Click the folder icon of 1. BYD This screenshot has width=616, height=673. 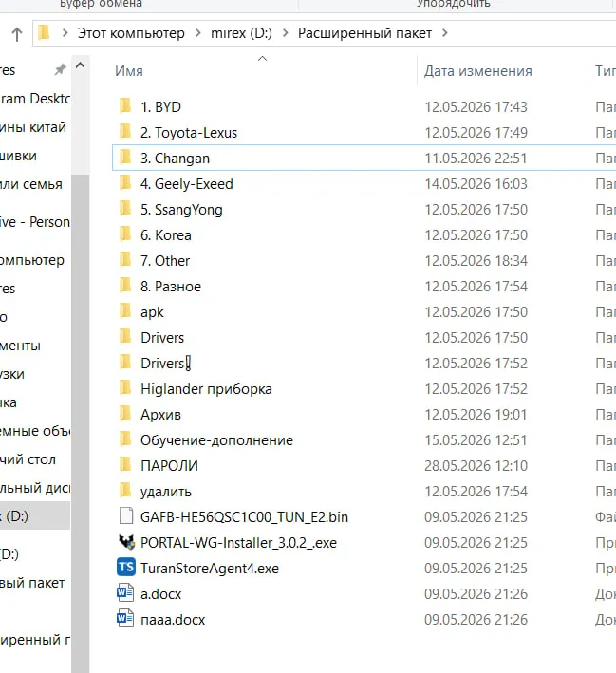point(125,106)
